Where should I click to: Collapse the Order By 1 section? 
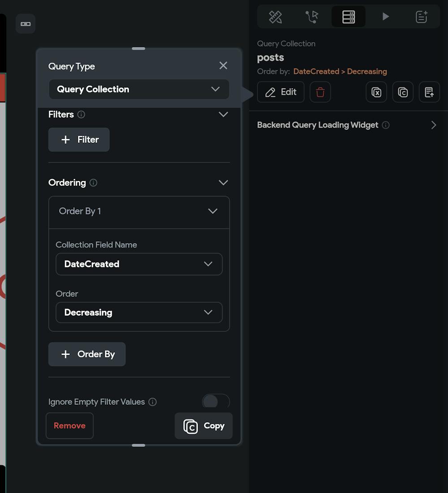tap(213, 211)
